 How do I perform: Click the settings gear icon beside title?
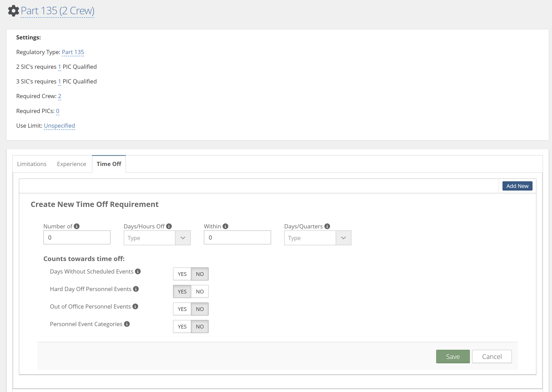point(13,11)
